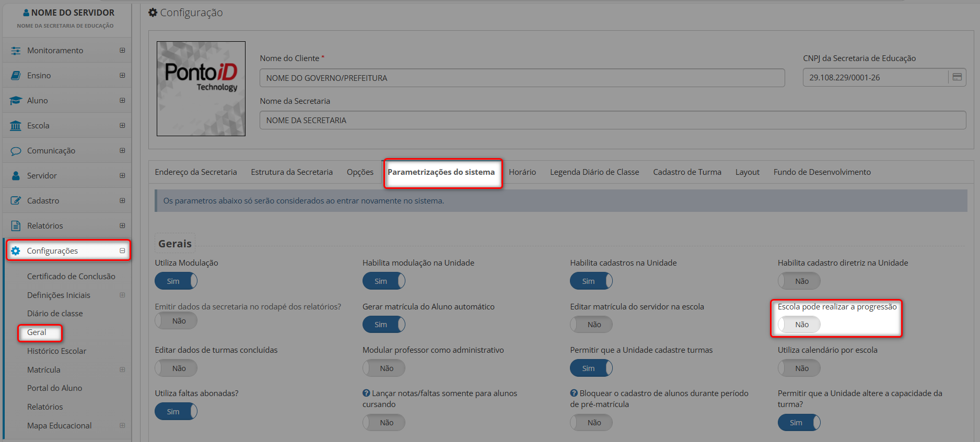Open Histórico Escolar in the sidebar
The image size is (980, 442).
pos(56,351)
